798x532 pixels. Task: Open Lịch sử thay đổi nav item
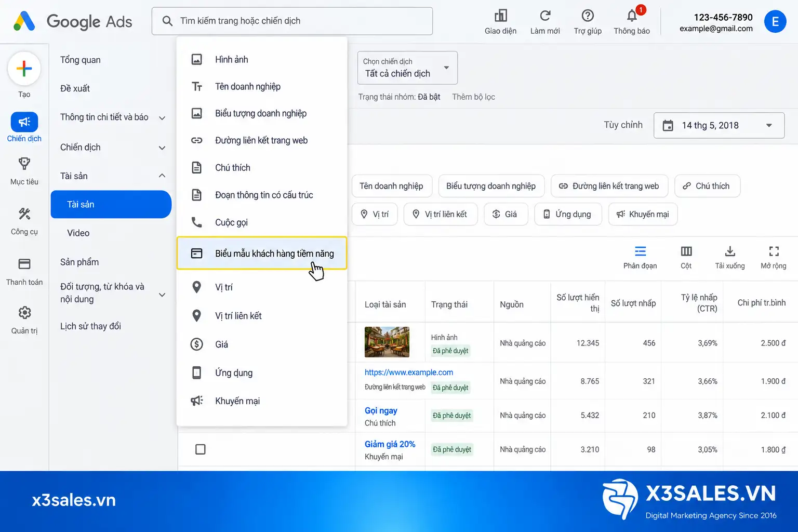[x=90, y=326]
